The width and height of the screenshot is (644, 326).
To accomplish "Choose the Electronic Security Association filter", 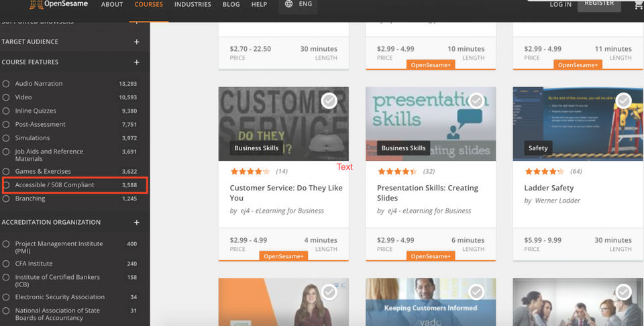I will [x=6, y=297].
